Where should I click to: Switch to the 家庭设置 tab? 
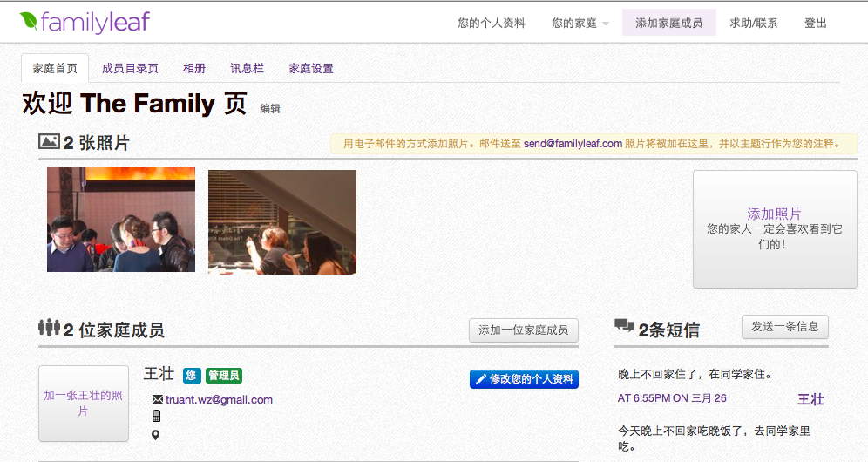(x=311, y=68)
